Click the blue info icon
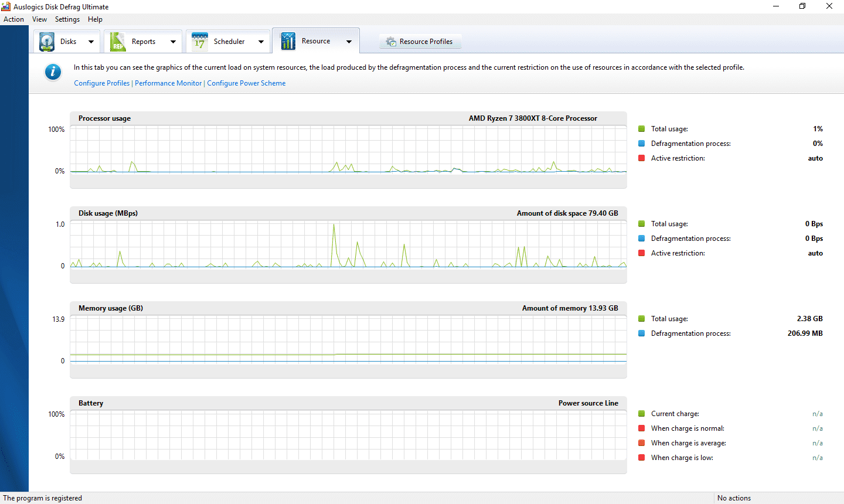Image resolution: width=844 pixels, height=504 pixels. click(53, 72)
